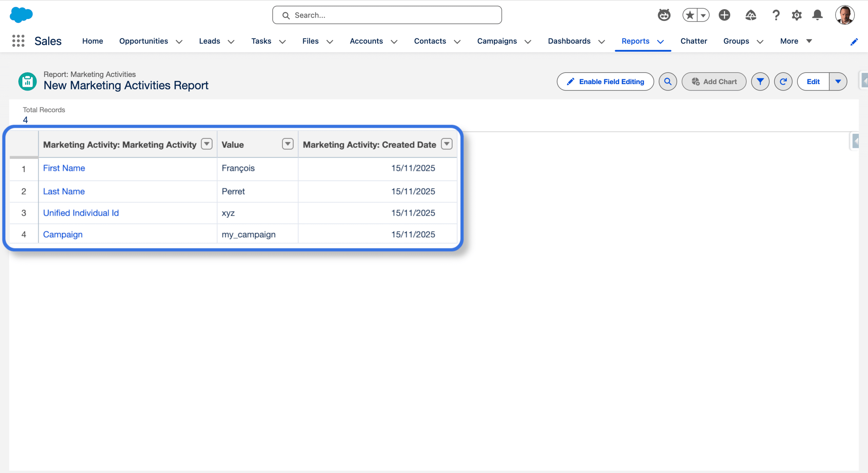This screenshot has height=473, width=868.
Task: Open the Created Date column dropdown
Action: click(x=447, y=144)
